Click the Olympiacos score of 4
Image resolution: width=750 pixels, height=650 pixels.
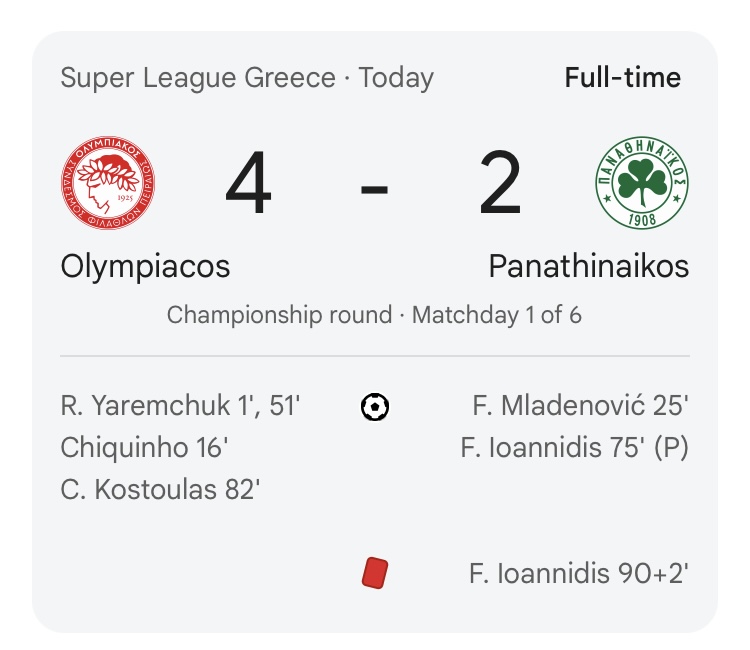click(248, 182)
